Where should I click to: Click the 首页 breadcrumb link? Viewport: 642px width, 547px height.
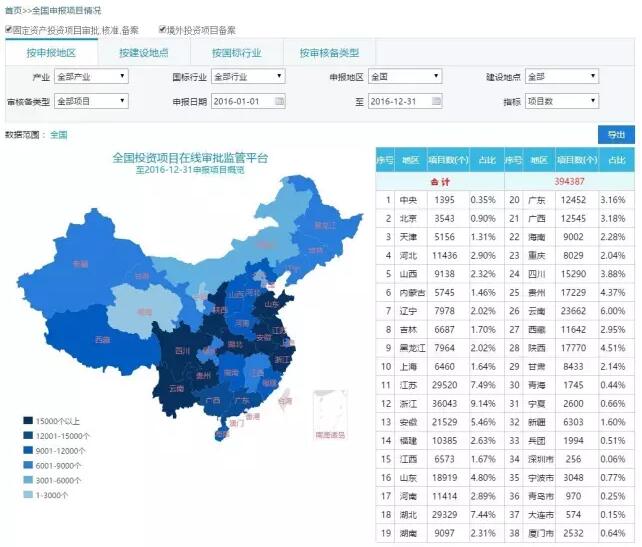14,9
